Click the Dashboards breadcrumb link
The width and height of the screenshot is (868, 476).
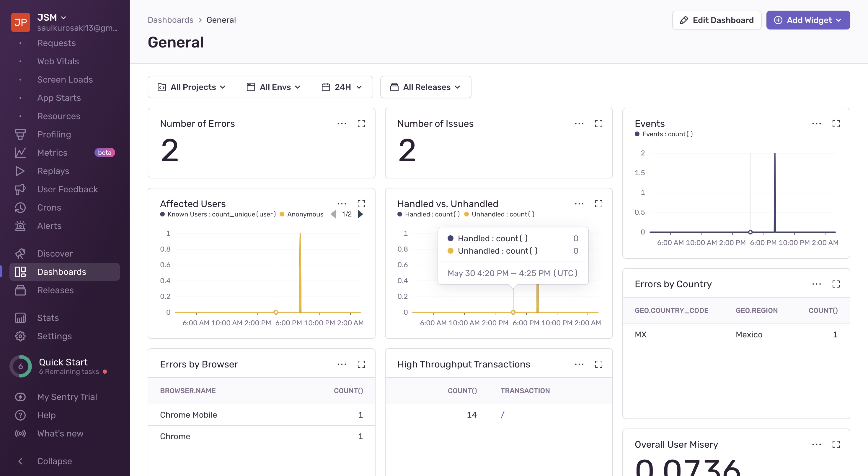(x=170, y=20)
